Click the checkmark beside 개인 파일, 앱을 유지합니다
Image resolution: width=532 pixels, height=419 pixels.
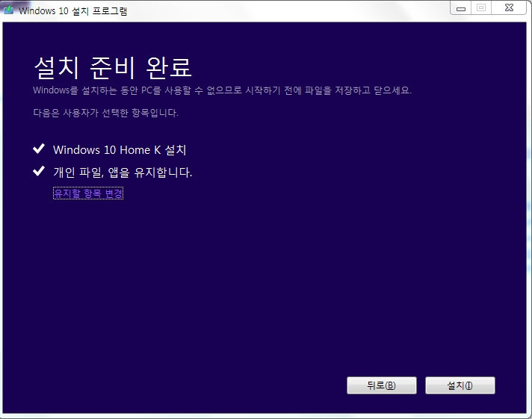[39, 171]
